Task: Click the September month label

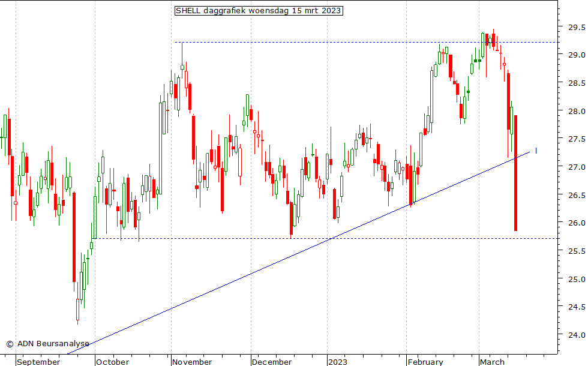Action: click(38, 362)
